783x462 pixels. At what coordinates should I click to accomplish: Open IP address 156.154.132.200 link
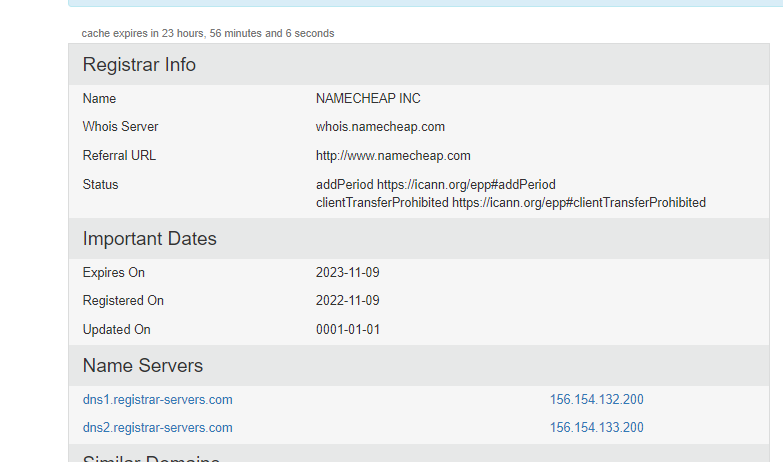point(597,400)
